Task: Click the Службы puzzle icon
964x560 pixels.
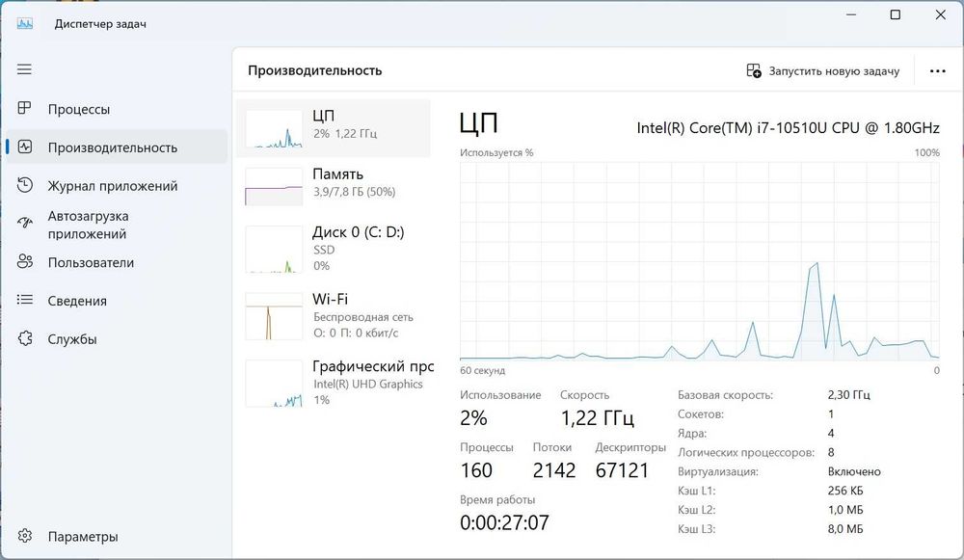Action: pos(25,338)
